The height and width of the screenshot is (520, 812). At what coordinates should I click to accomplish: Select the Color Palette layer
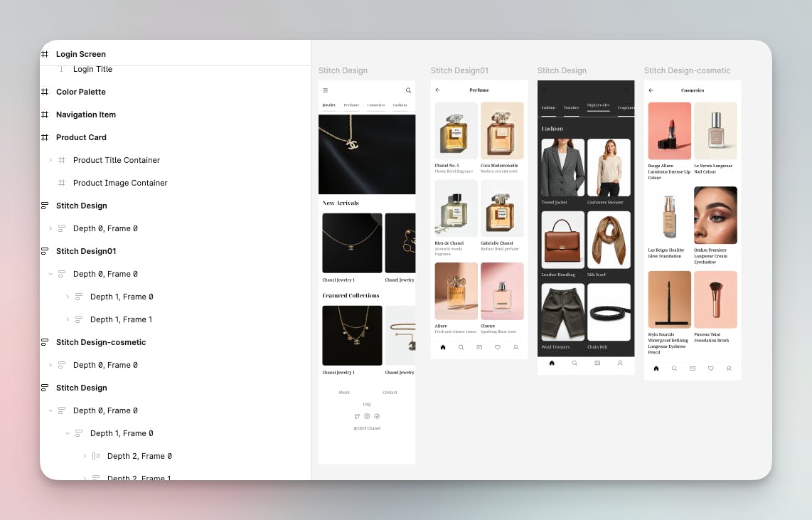[81, 92]
